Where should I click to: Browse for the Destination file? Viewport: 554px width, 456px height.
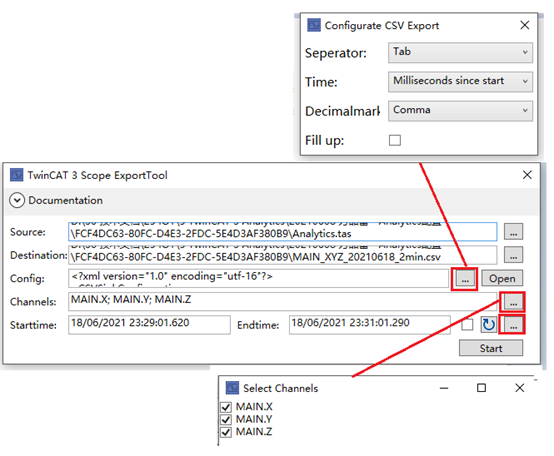point(513,255)
